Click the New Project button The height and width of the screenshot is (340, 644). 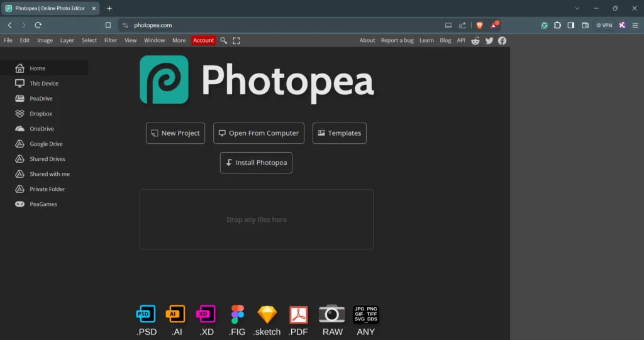click(x=175, y=133)
